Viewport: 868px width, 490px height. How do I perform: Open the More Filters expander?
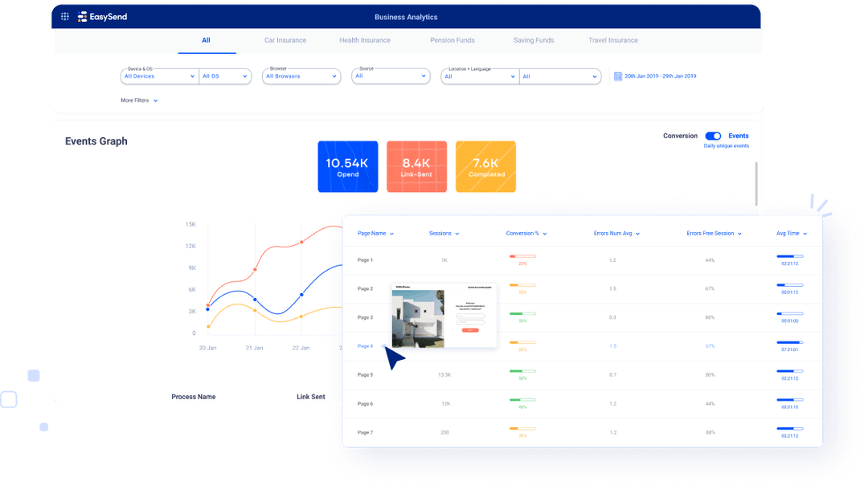pos(139,100)
